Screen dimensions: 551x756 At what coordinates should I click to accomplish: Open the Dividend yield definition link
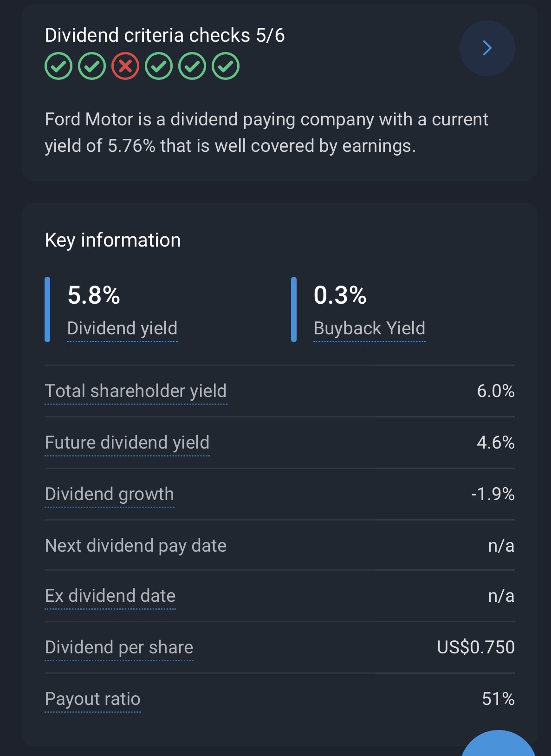pyautogui.click(x=122, y=328)
